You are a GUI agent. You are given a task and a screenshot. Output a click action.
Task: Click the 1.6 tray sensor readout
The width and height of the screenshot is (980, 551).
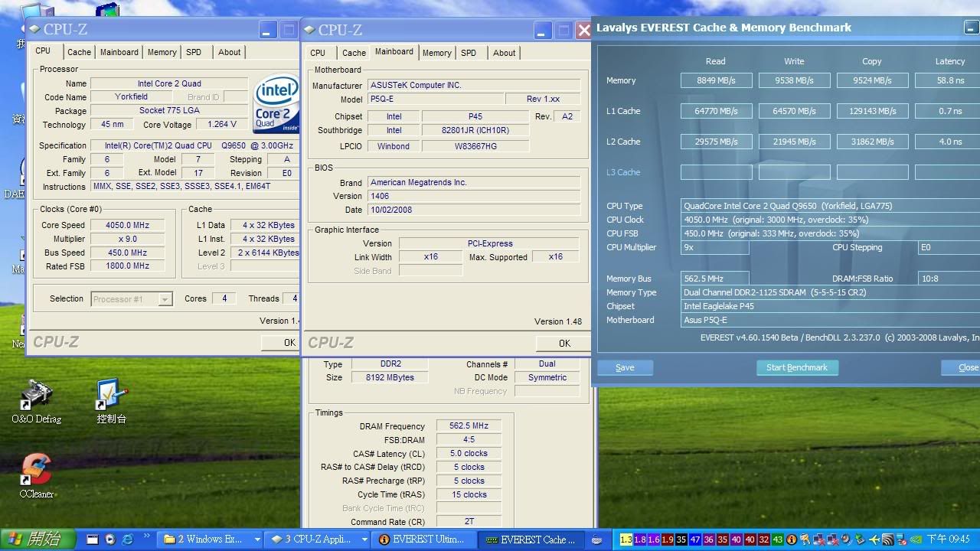pyautogui.click(x=654, y=540)
